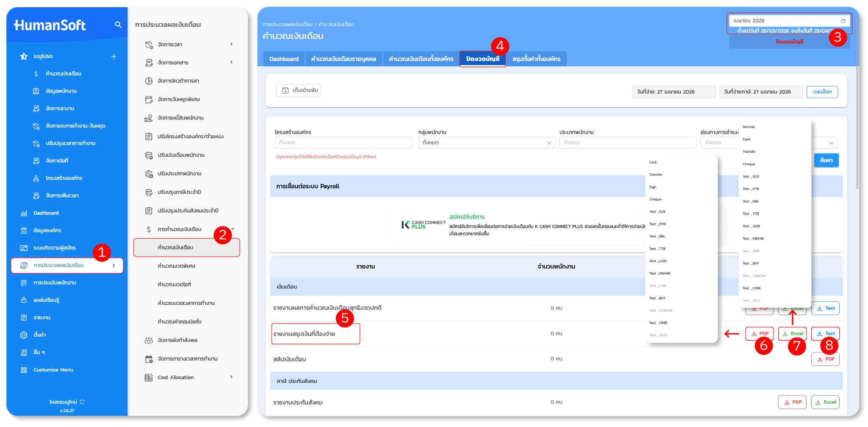Click the เก็บเข้าแฟ้ม button
This screenshot has height=427, width=868.
click(299, 90)
